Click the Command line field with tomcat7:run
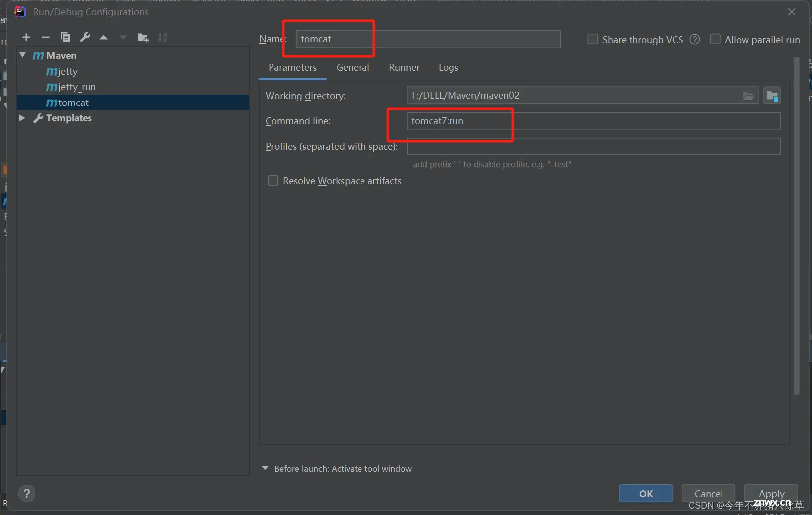 pos(594,121)
